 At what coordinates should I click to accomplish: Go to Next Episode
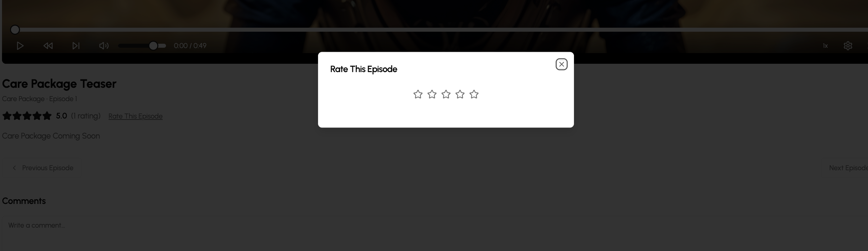tap(845, 168)
